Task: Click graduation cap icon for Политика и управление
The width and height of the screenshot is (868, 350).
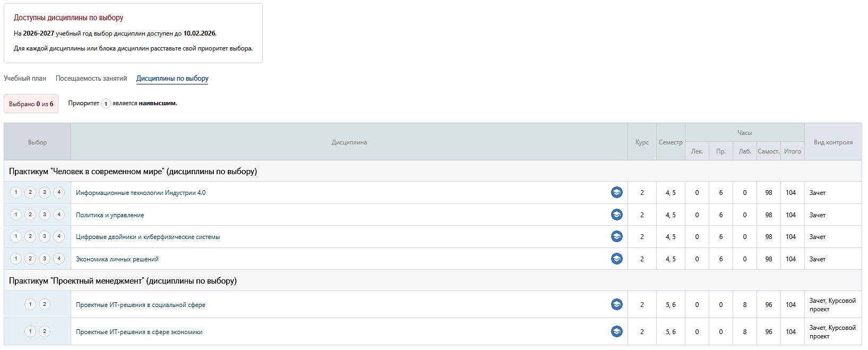Action: coord(616,215)
